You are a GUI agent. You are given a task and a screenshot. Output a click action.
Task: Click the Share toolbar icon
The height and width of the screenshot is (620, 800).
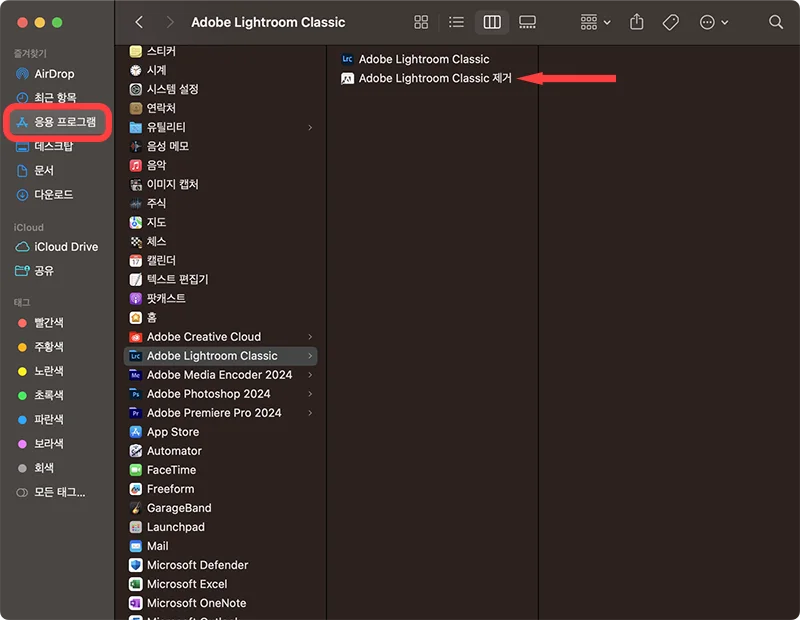(x=637, y=22)
